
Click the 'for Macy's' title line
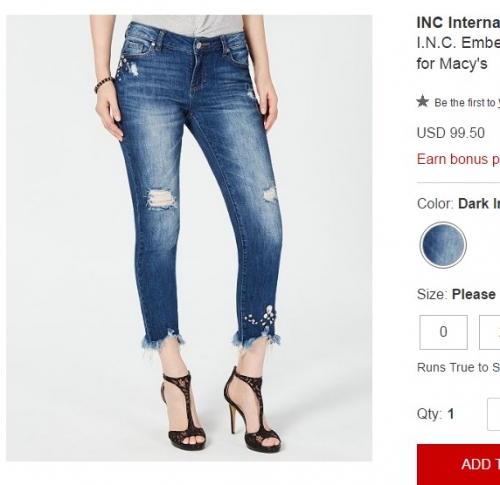(x=452, y=64)
